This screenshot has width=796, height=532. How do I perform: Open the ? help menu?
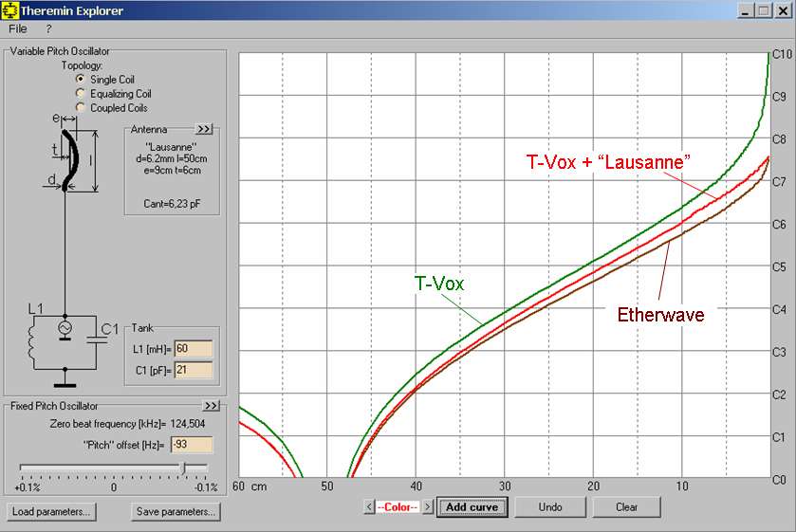click(x=48, y=29)
